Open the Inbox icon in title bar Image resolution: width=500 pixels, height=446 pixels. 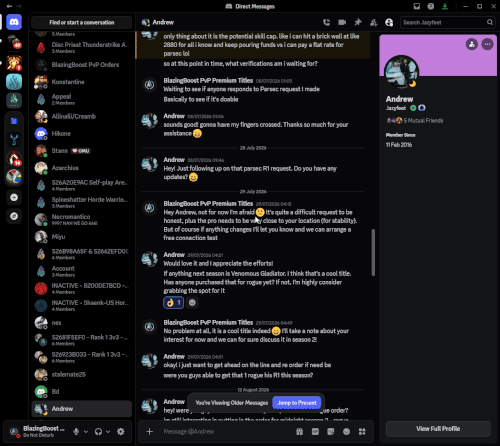coord(417,6)
